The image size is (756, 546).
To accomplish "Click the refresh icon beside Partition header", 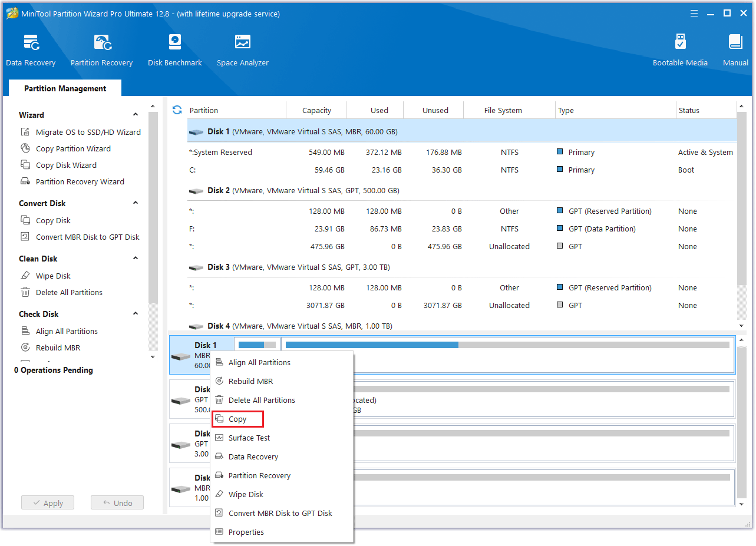I will [x=177, y=110].
